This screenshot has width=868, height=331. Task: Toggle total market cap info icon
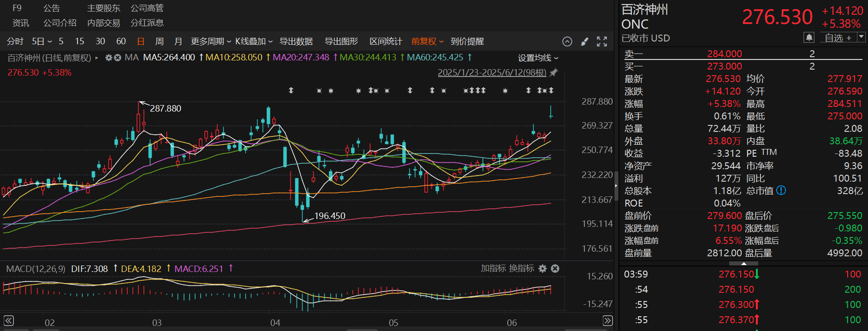click(781, 190)
